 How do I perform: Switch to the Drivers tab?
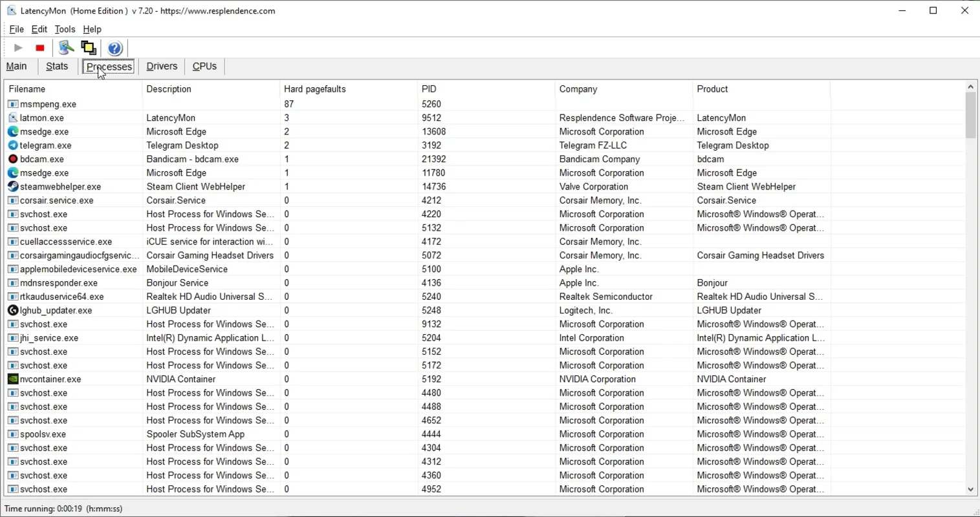click(x=162, y=66)
